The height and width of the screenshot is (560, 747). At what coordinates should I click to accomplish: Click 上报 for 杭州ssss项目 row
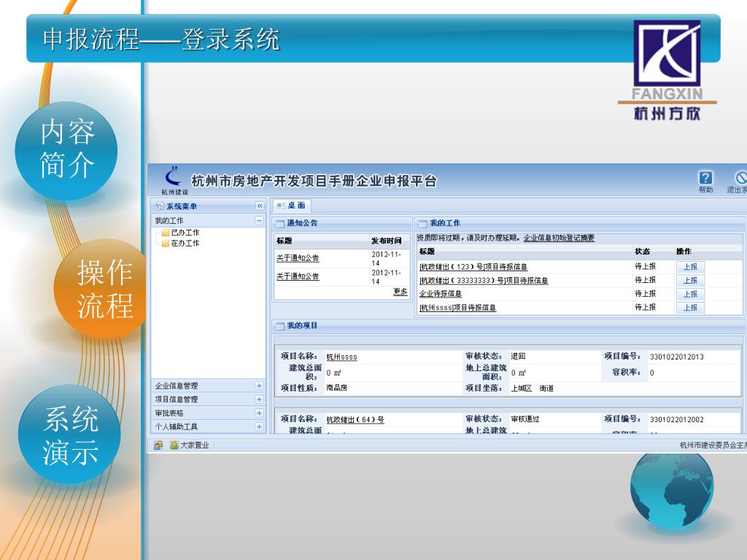(x=690, y=308)
